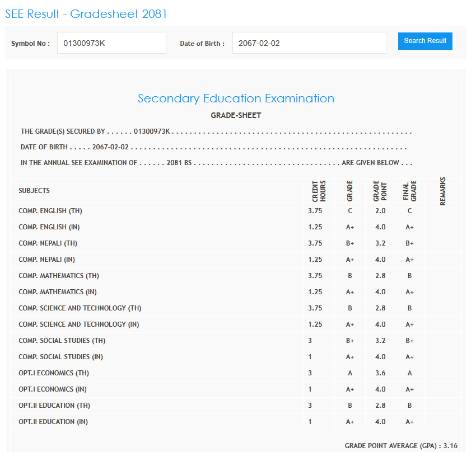Select the COMP. MATHEMATICS (TH) subject name

coord(59,276)
